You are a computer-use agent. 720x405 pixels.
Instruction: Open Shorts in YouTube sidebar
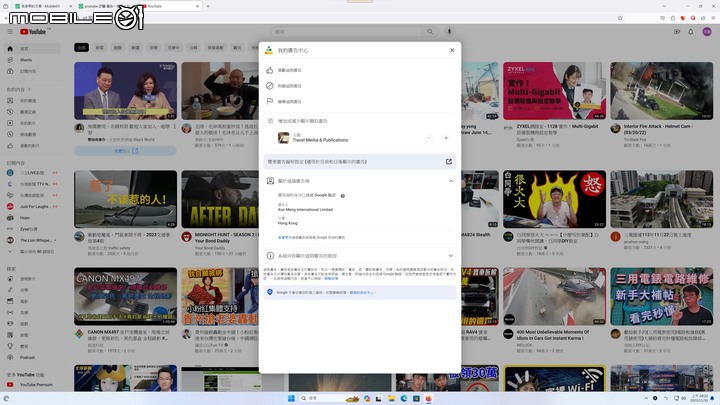32,60
